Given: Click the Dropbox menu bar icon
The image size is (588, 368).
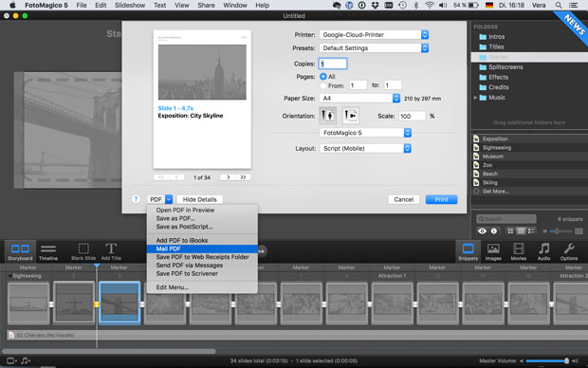Looking at the screenshot, I should pos(375,6).
